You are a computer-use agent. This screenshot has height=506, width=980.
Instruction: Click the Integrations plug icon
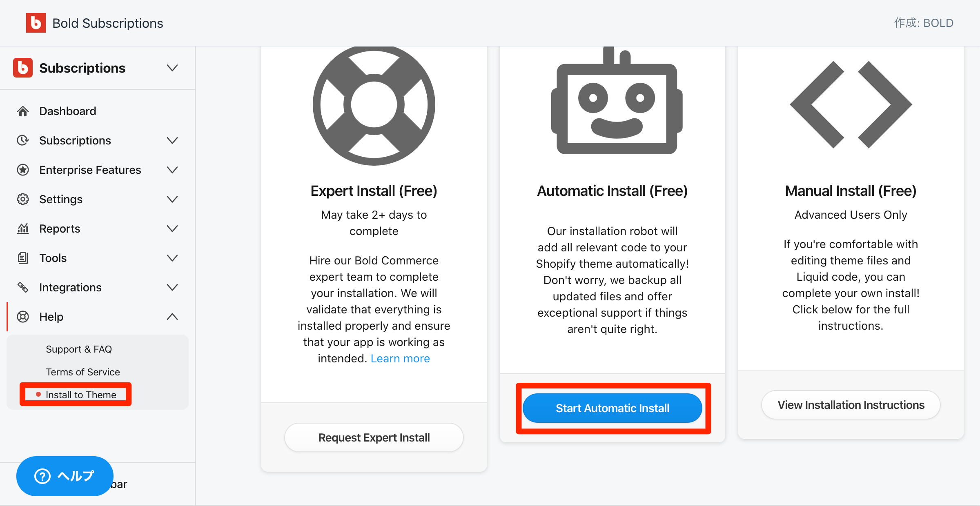23,287
